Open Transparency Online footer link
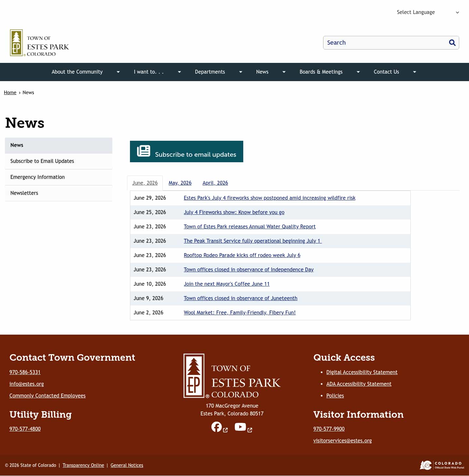 coord(83,466)
